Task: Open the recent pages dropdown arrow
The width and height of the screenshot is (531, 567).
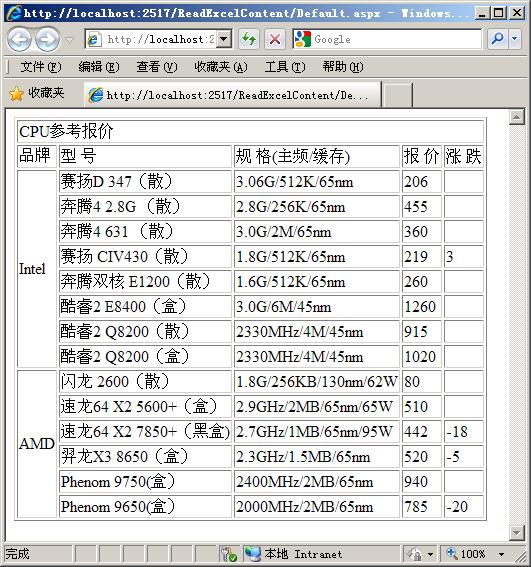Action: coord(69,39)
